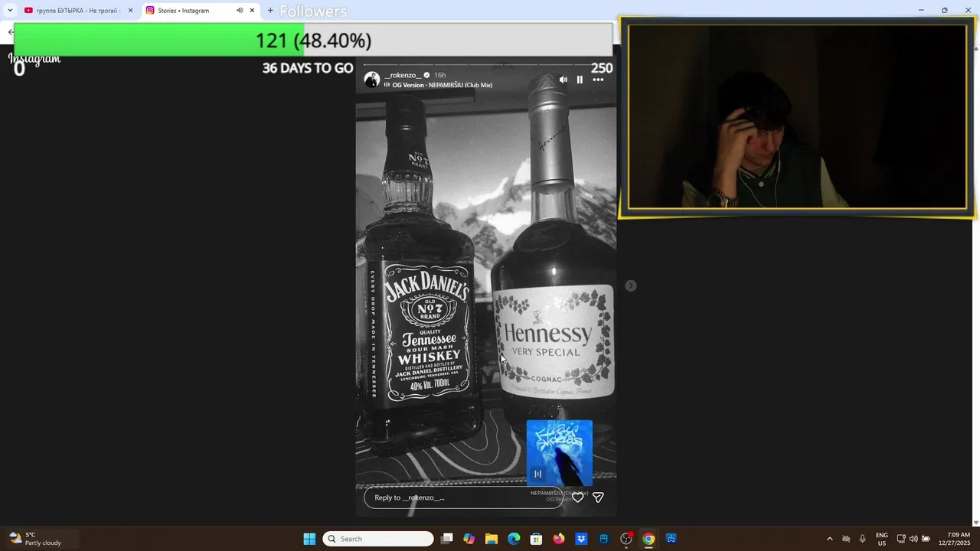The height and width of the screenshot is (551, 980).
Task: Open Task View from the taskbar
Action: 447,539
